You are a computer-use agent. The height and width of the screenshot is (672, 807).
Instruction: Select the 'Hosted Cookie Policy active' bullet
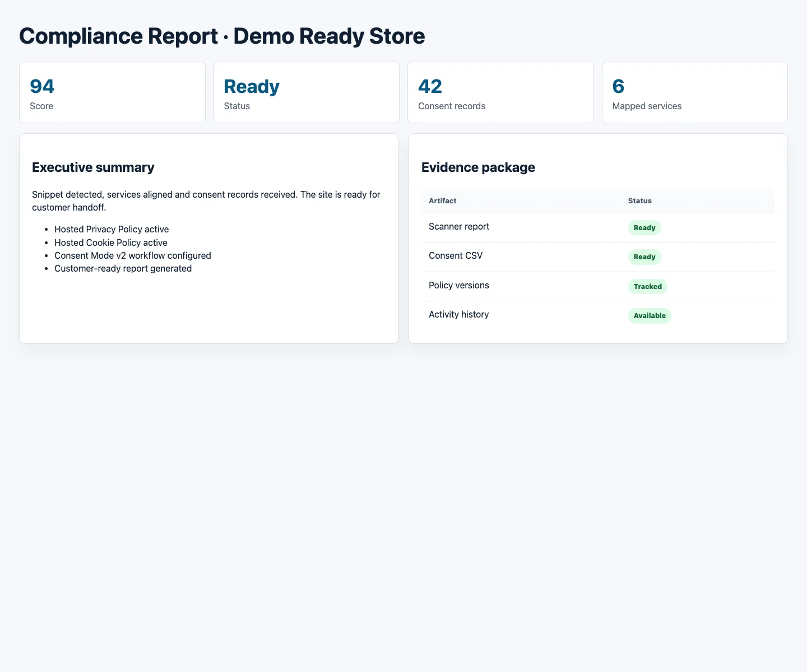(x=111, y=242)
